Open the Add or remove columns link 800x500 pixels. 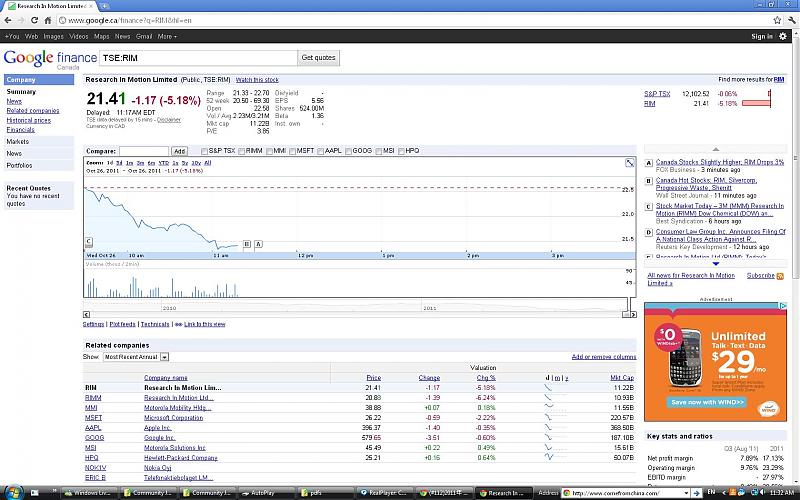[603, 357]
